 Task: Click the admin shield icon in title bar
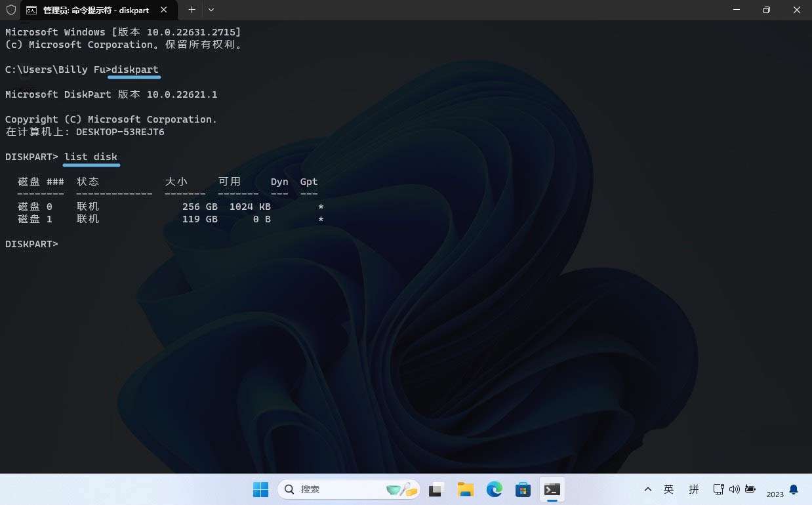tap(10, 10)
